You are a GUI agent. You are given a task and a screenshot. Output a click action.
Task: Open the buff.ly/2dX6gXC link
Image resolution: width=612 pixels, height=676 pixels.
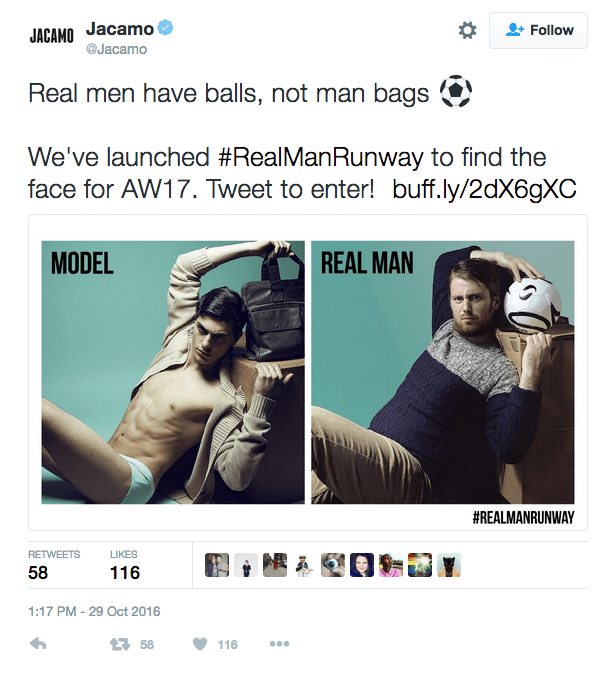tap(485, 188)
